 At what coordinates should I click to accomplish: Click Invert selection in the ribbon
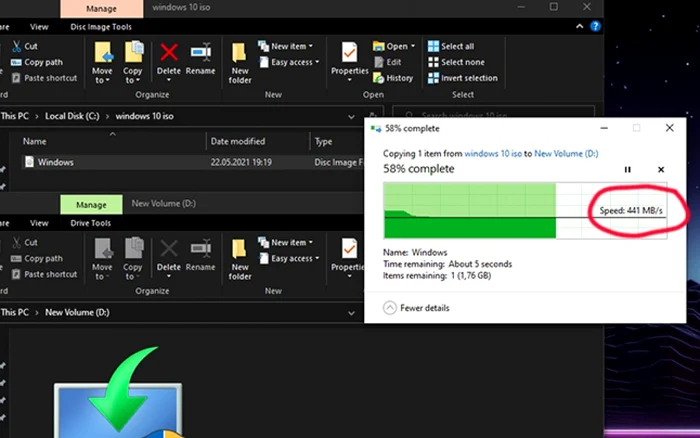(462, 78)
